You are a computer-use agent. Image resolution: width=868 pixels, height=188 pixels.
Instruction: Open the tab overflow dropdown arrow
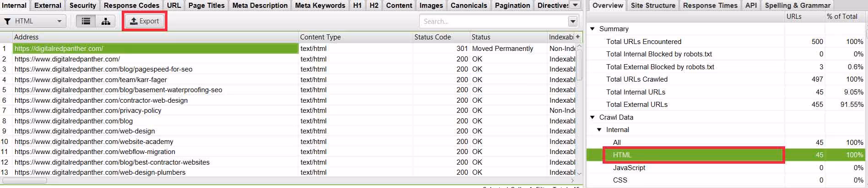(576, 5)
